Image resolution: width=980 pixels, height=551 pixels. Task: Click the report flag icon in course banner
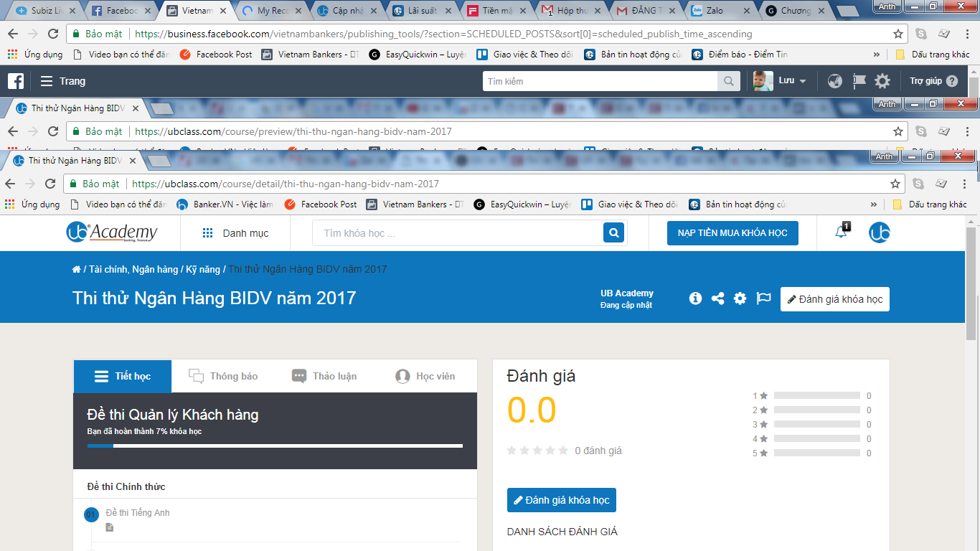click(763, 298)
